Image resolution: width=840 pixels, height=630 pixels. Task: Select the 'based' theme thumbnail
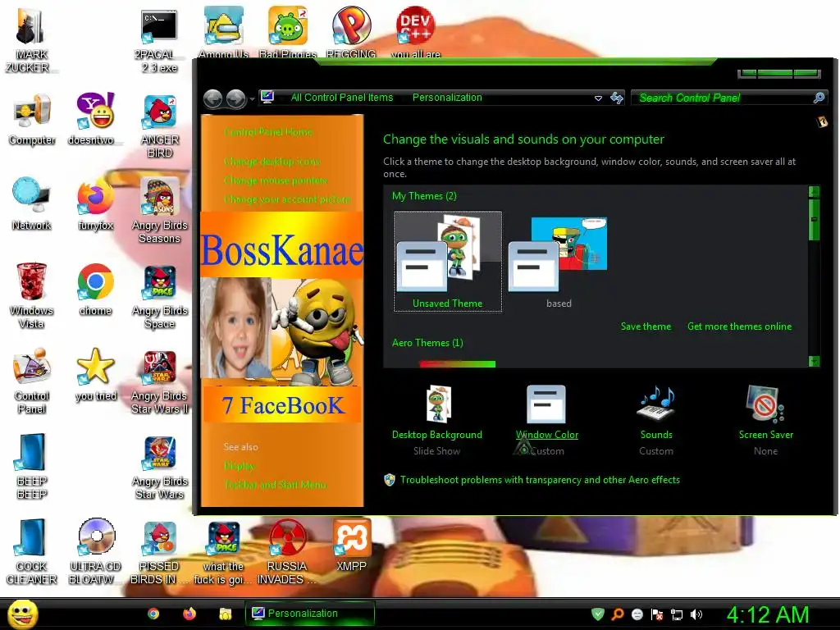[558, 262]
